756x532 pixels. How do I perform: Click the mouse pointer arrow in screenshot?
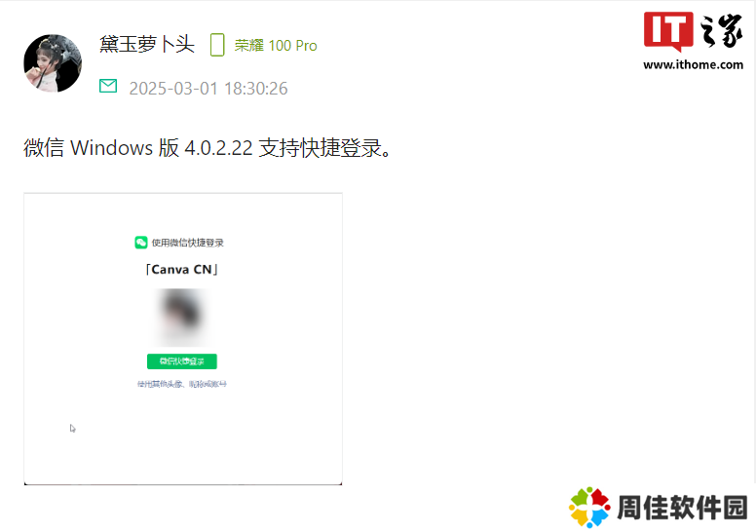(72, 429)
